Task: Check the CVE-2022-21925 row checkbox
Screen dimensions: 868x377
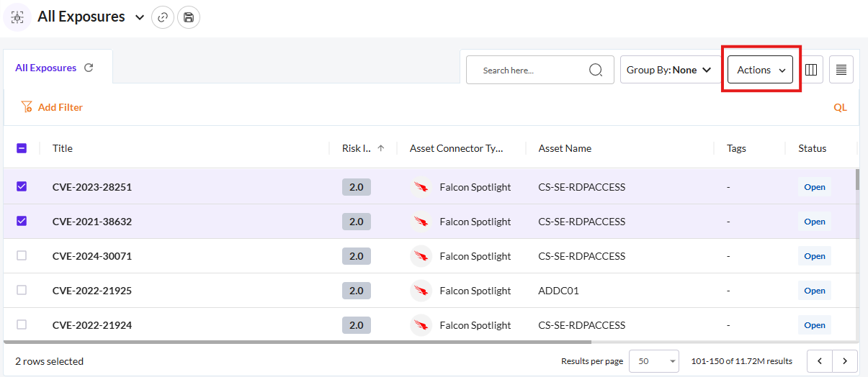Action: pos(22,290)
